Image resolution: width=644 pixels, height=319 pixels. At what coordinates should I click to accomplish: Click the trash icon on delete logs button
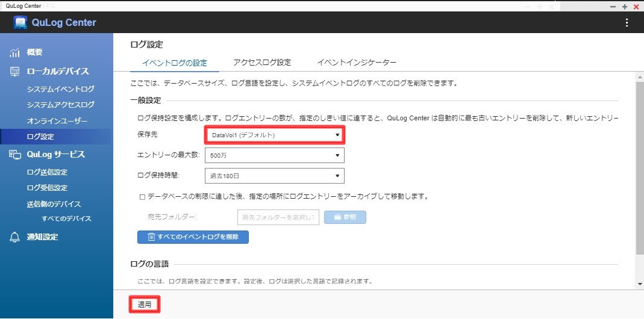152,237
